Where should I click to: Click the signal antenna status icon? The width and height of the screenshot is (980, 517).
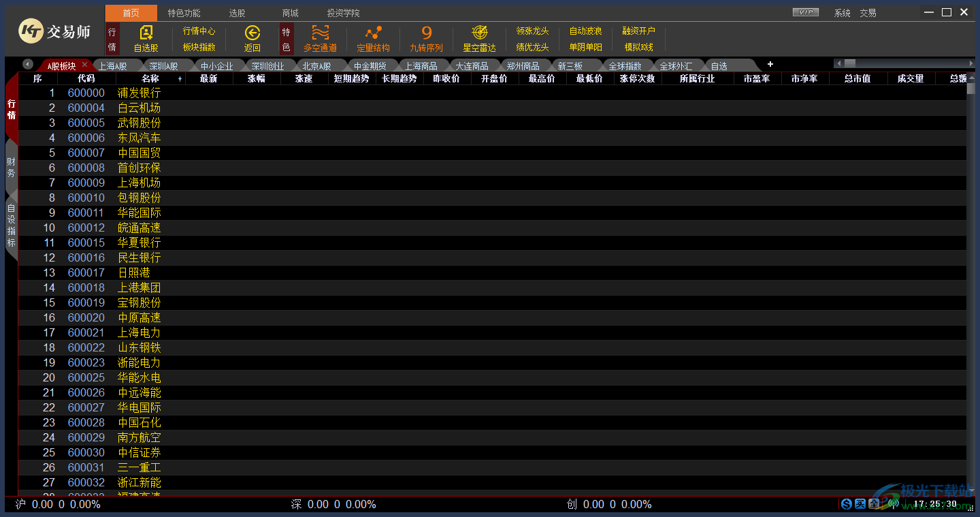point(894,504)
